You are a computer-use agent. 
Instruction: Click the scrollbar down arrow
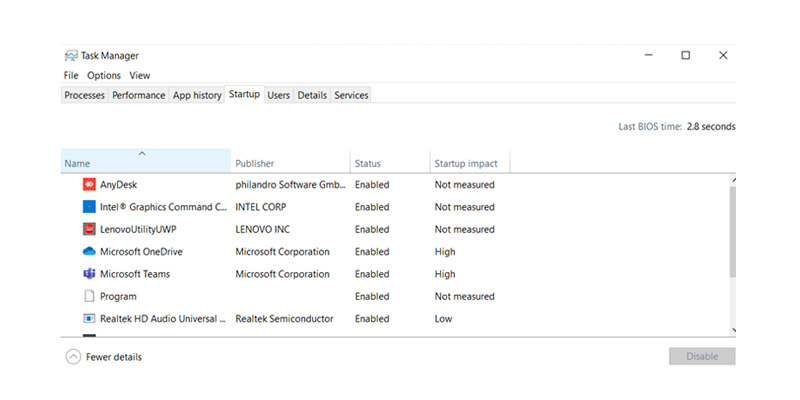click(733, 330)
